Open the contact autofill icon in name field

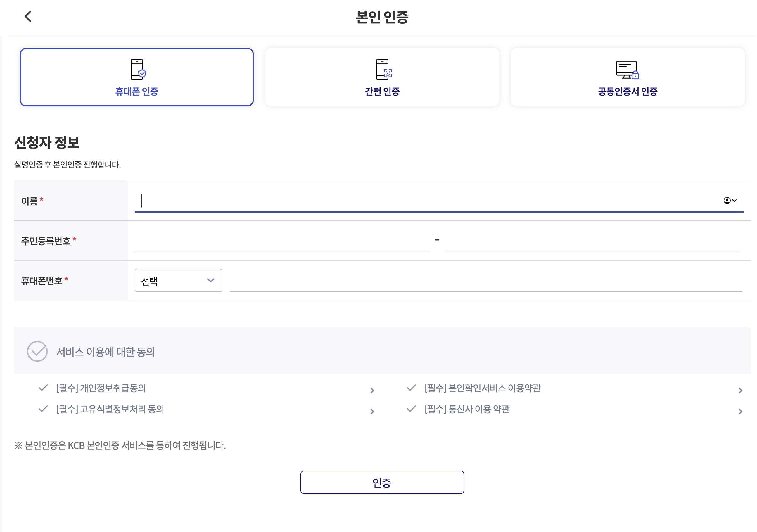point(729,201)
